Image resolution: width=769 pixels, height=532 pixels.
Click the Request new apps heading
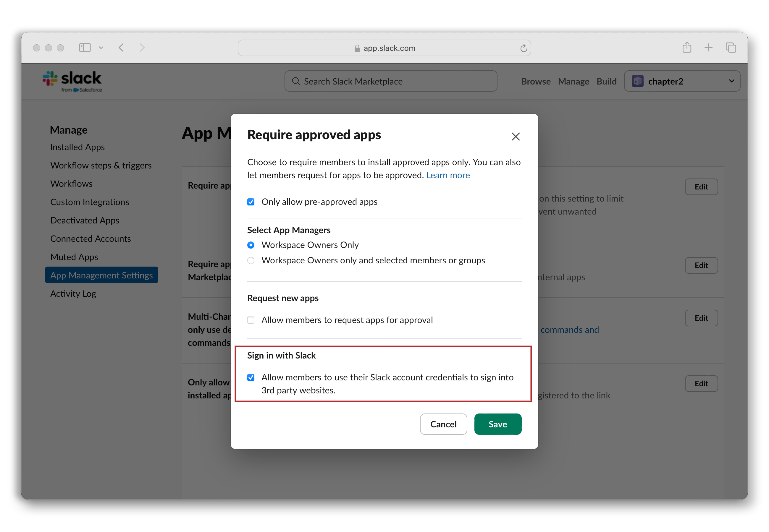283,298
